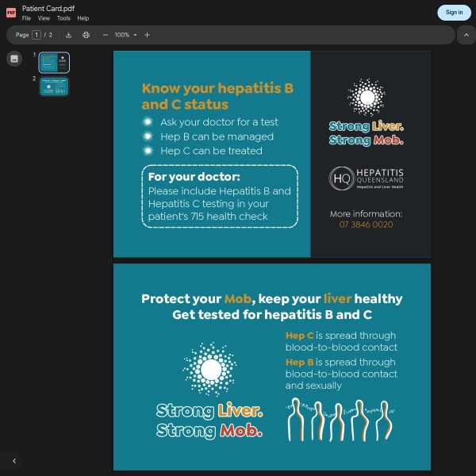Open the File menu
This screenshot has width=476, height=476.
point(26,18)
